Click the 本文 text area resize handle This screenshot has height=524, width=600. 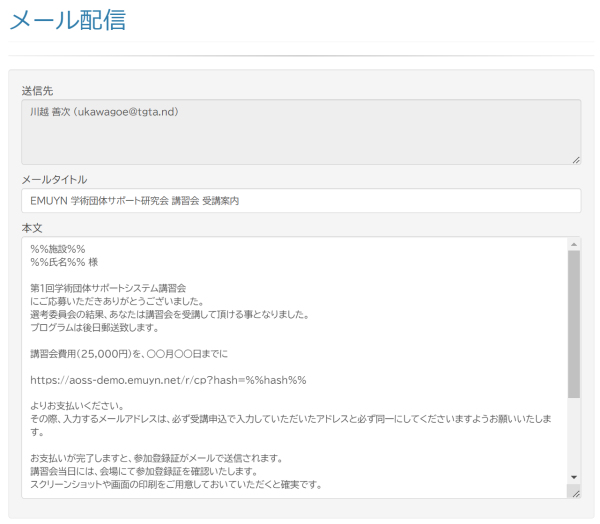[x=576, y=492]
